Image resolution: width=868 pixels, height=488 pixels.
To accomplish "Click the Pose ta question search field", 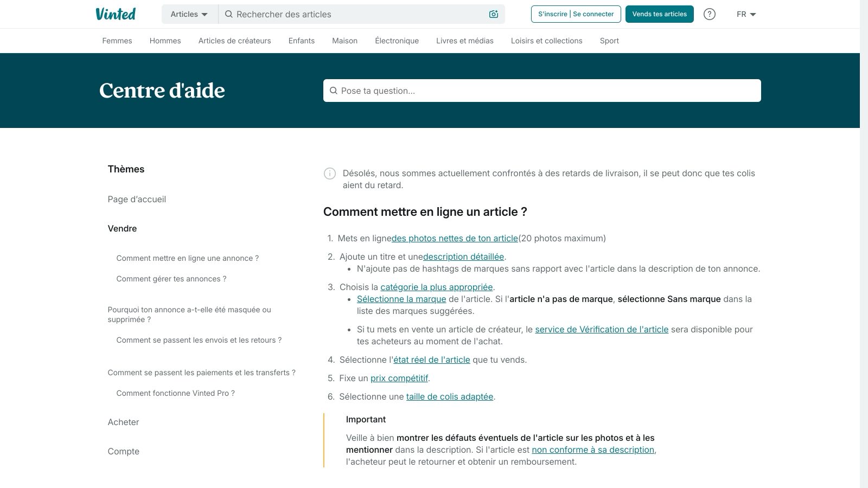I will [542, 91].
